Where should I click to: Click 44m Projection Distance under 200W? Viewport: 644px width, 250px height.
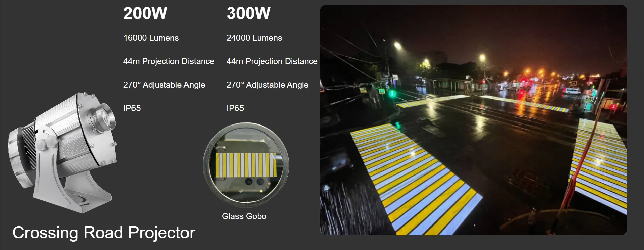169,61
